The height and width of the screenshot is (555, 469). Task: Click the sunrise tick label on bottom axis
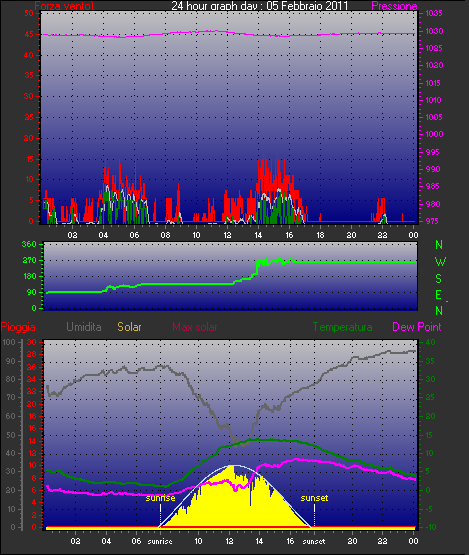160,541
